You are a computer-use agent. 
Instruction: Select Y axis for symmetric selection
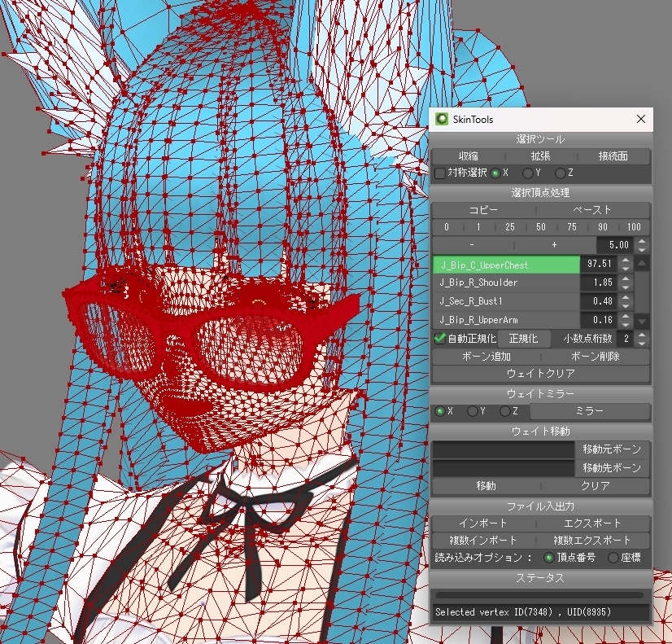[x=527, y=173]
